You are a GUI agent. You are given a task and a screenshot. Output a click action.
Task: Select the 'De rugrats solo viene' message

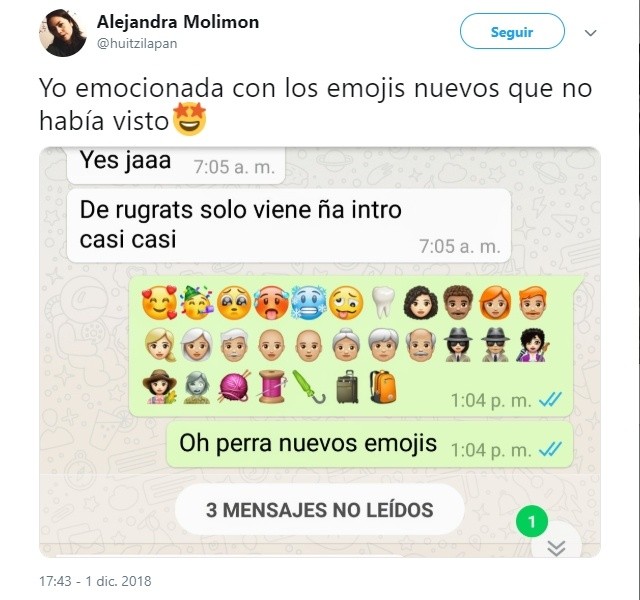click(x=289, y=226)
